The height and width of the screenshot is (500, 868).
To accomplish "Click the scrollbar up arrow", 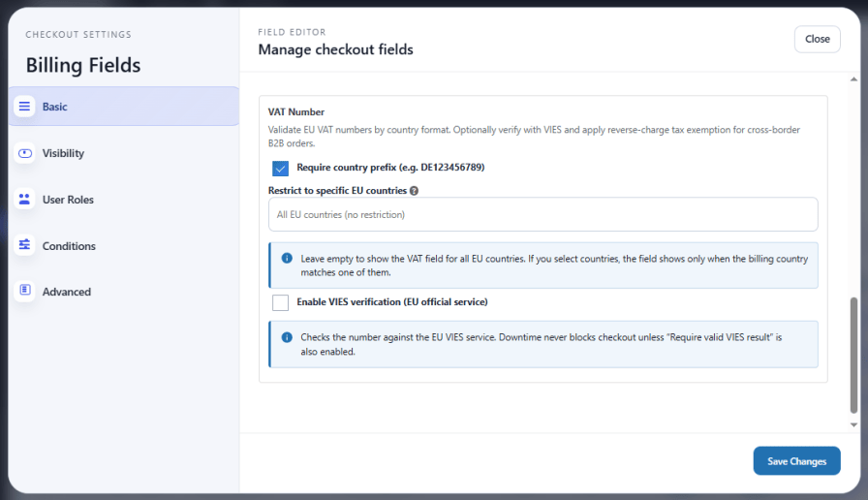I will point(853,79).
